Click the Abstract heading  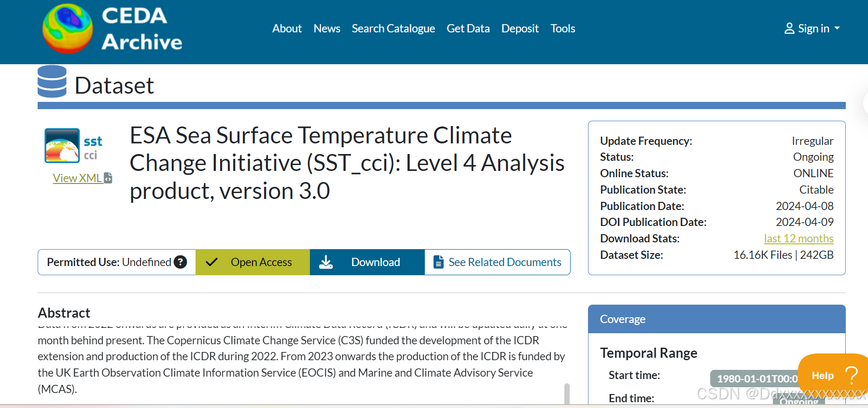64,313
